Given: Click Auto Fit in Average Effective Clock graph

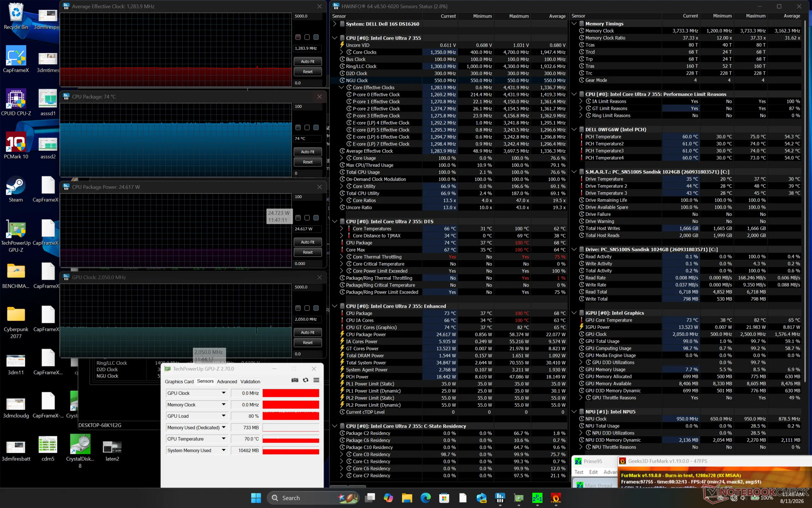Looking at the screenshot, I should click(x=308, y=62).
